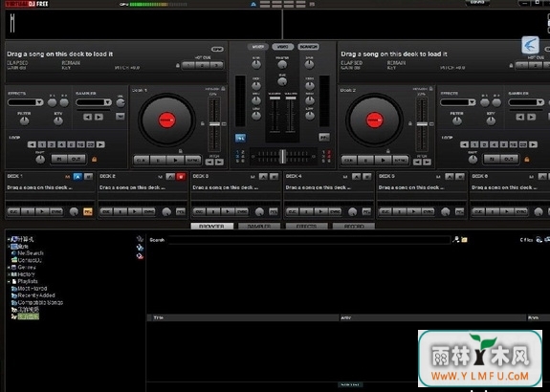Click play on the DECK 5 mini strip
Screen dimensions: 550x392
point(414,211)
